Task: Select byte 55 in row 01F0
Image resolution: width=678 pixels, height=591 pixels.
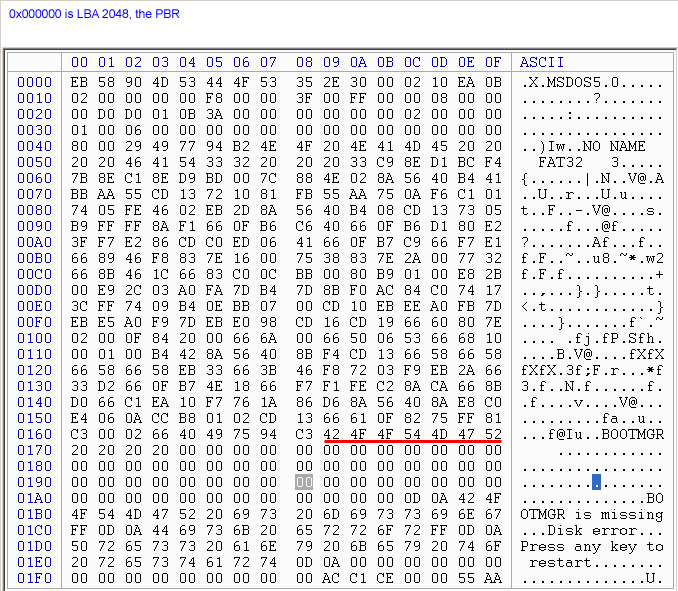Action: coord(466,578)
